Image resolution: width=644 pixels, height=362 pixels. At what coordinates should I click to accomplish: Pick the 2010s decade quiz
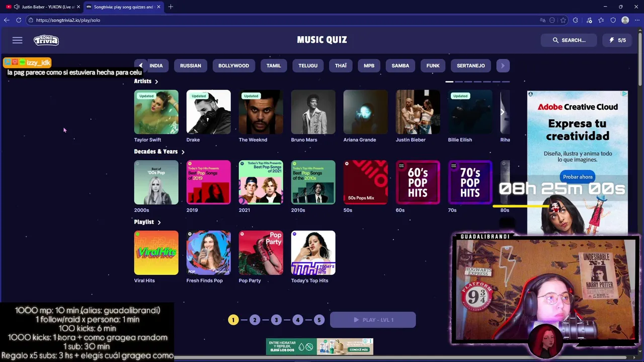click(313, 183)
